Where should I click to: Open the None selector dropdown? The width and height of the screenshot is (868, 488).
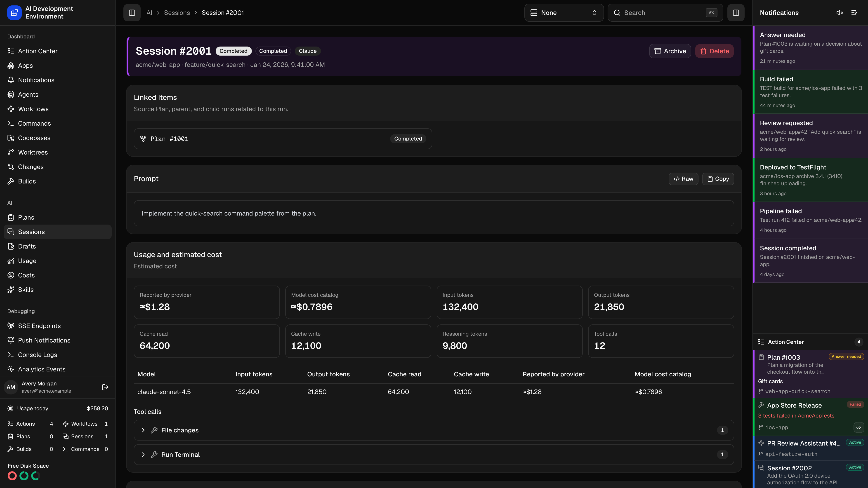point(564,13)
